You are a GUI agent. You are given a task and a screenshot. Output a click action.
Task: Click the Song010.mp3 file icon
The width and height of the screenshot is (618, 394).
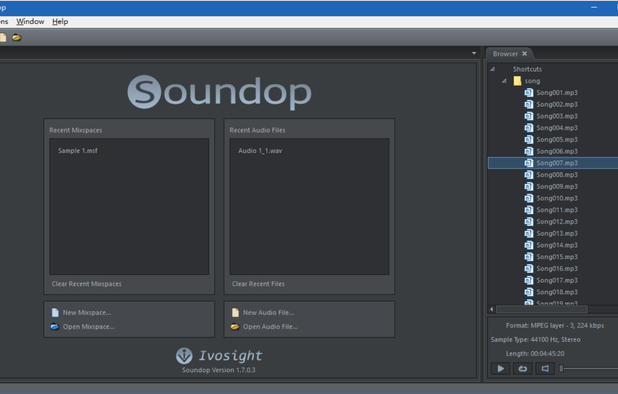(529, 198)
